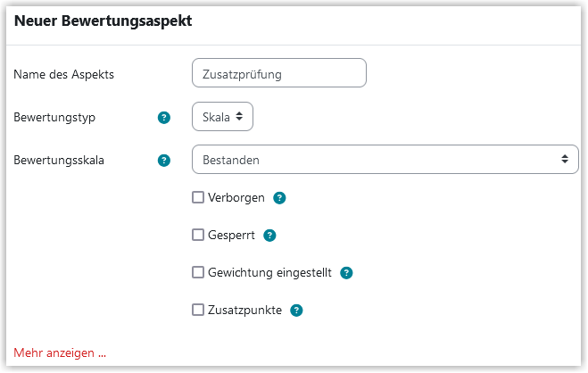588x373 pixels.
Task: Tick the Gesperrt checkbox
Action: [x=198, y=235]
